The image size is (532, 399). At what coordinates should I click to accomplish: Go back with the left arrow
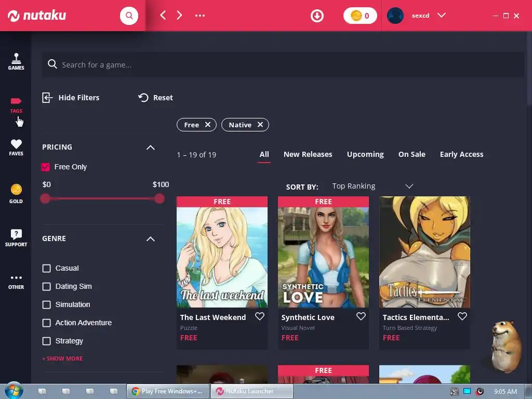163,15
